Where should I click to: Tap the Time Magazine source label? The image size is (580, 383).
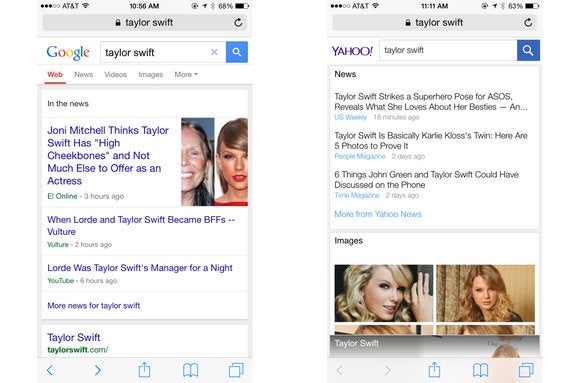point(357,195)
